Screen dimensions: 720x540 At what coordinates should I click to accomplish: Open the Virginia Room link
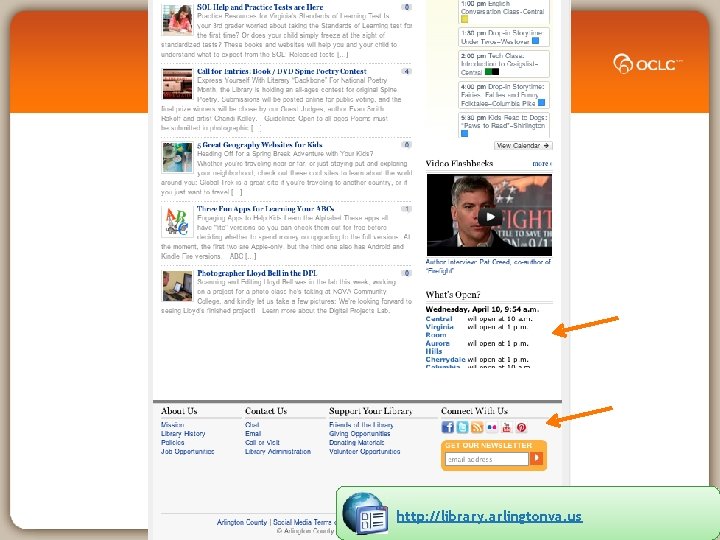(x=439, y=331)
